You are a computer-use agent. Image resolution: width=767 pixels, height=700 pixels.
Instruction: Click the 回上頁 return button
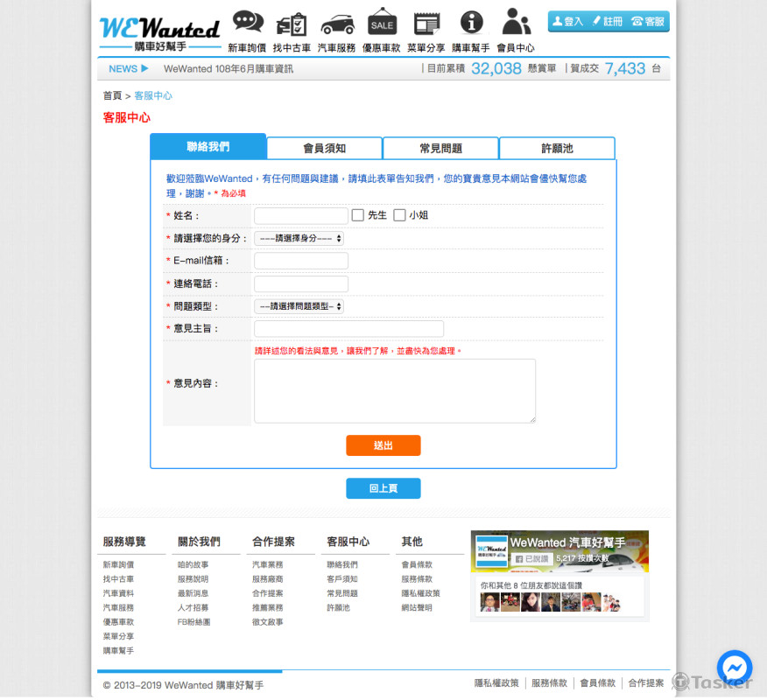coord(383,488)
